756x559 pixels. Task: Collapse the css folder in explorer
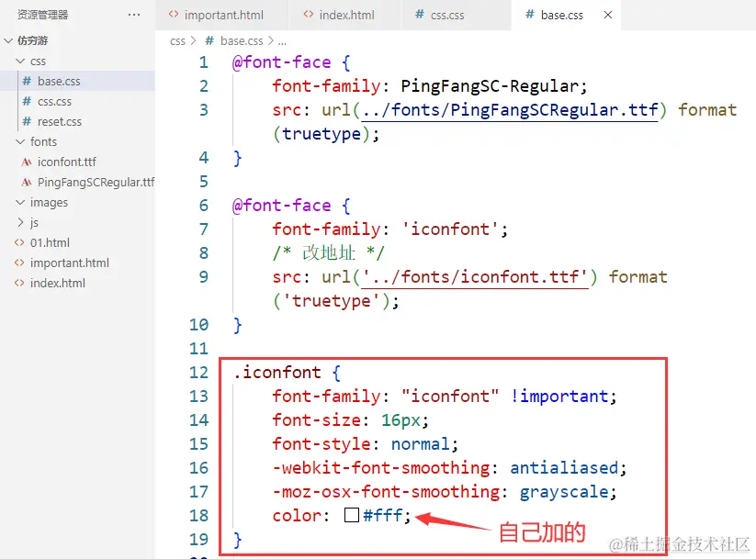coord(20,61)
